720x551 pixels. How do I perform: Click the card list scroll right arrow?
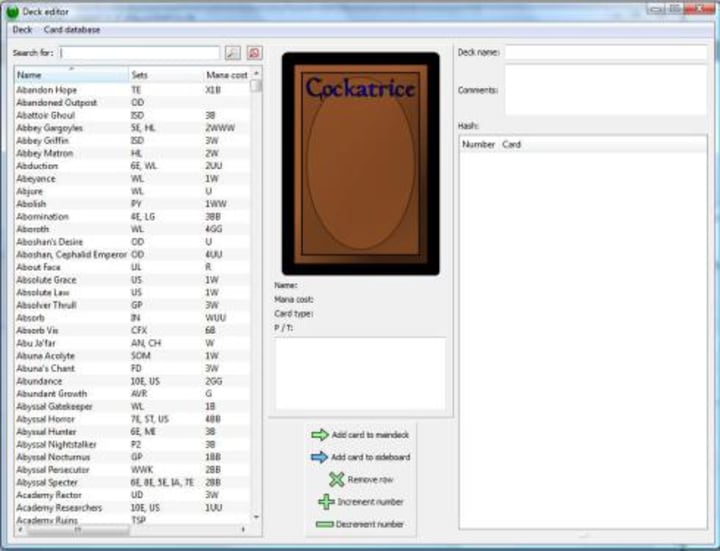(x=243, y=529)
